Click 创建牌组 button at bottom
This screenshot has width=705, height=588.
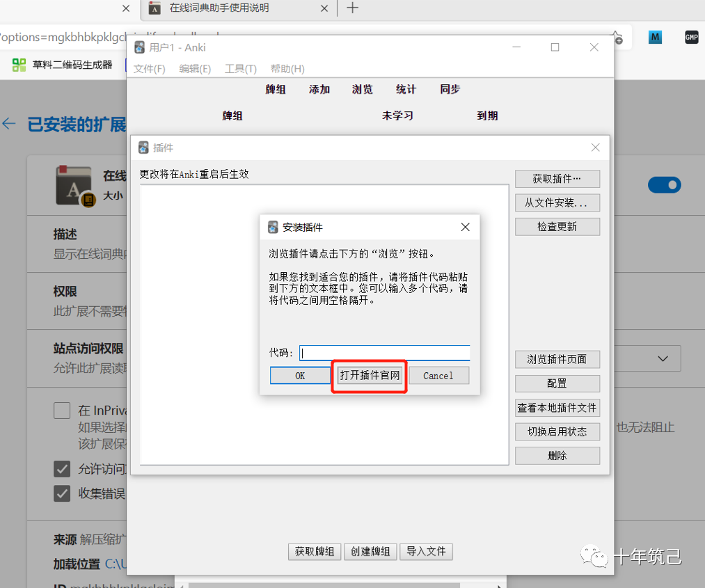pyautogui.click(x=370, y=552)
